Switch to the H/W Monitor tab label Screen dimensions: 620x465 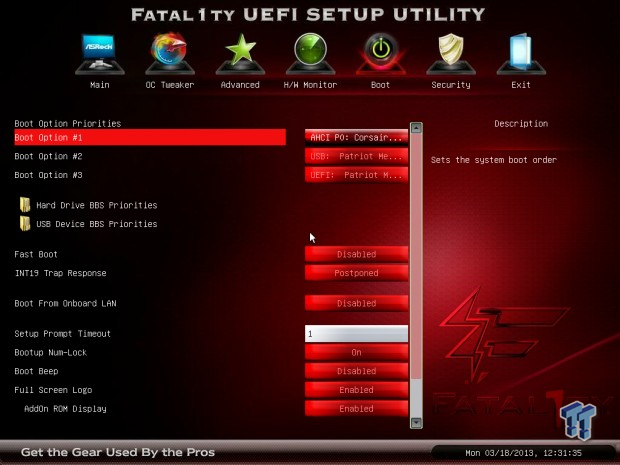310,85
